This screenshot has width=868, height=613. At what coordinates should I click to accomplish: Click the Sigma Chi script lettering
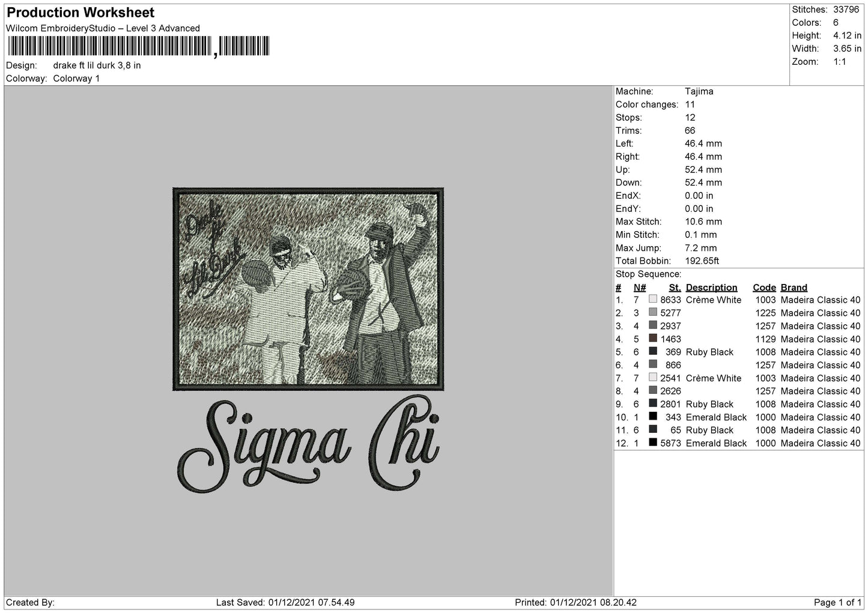pos(308,444)
